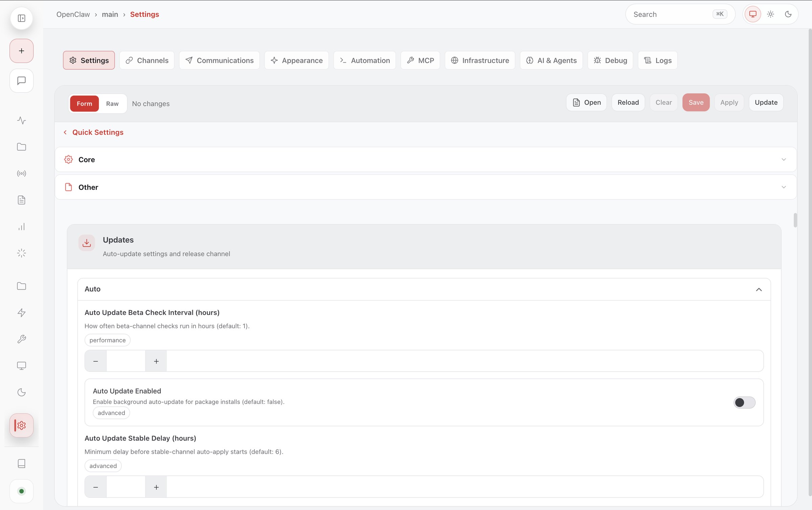Click the Open file button

(587, 102)
